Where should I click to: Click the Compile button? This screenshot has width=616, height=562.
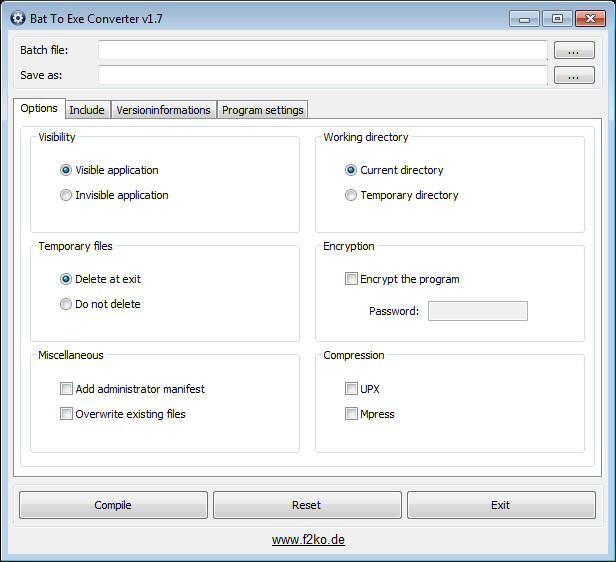click(113, 505)
